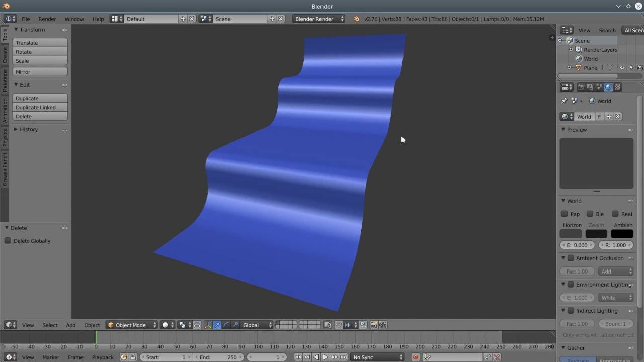The height and width of the screenshot is (362, 644).
Task: Open the Render menu
Action: 47,19
